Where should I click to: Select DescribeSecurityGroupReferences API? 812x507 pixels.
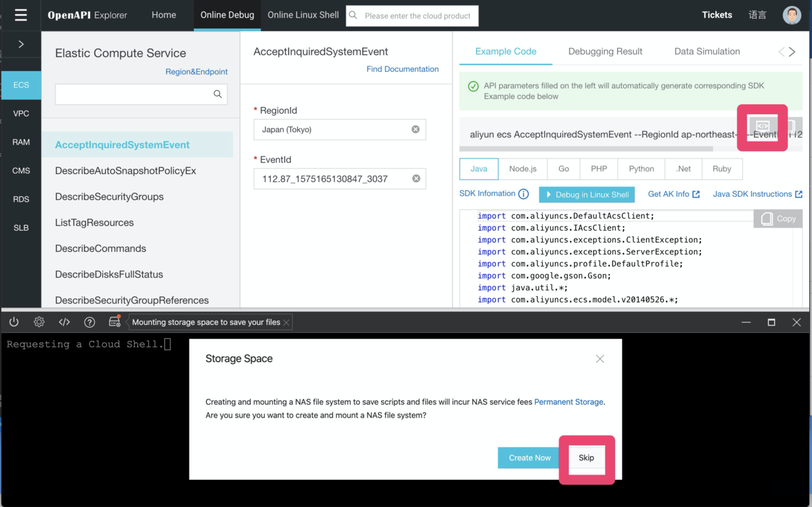click(x=132, y=300)
